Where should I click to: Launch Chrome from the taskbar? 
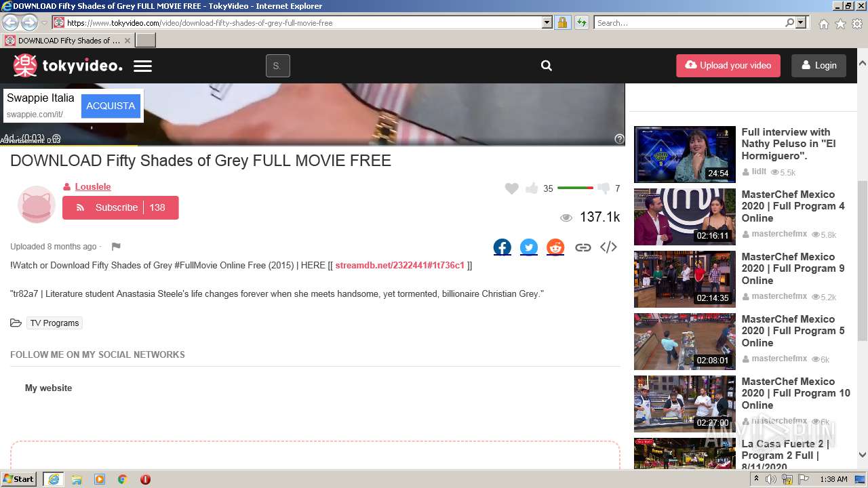coord(122,479)
